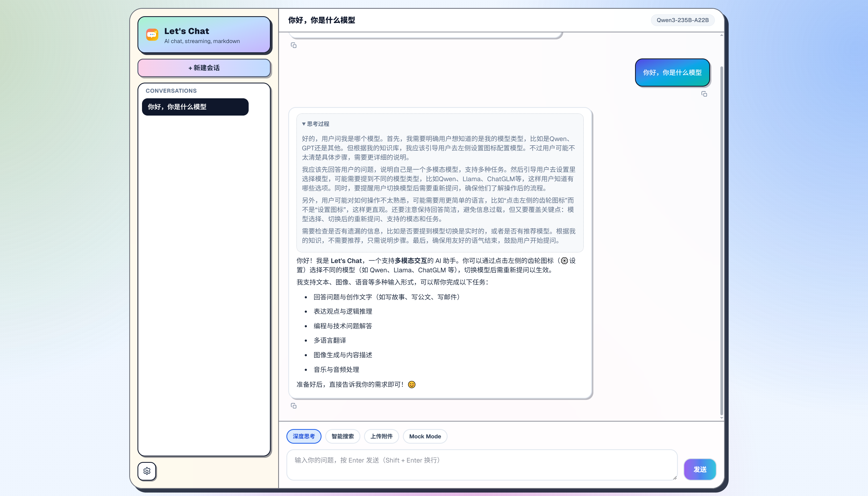Select the 你好，你是什么模型 conversation

coord(195,107)
